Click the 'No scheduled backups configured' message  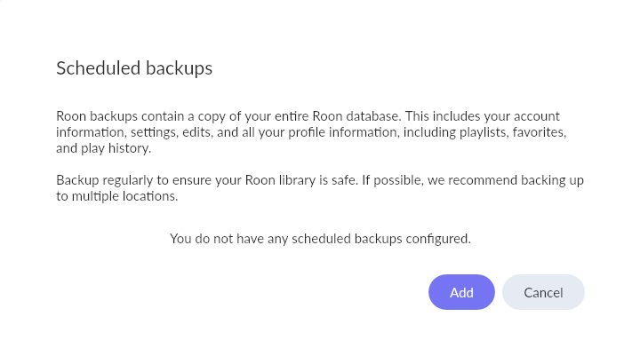point(320,238)
